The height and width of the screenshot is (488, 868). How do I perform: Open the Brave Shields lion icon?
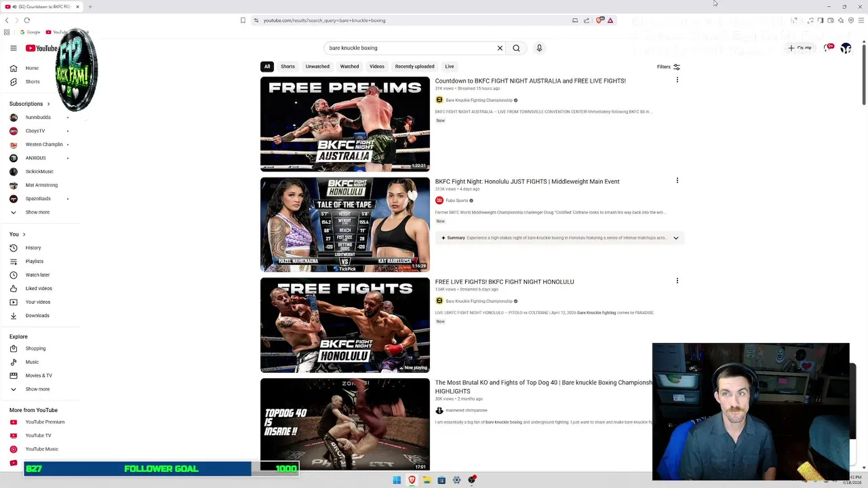[599, 20]
